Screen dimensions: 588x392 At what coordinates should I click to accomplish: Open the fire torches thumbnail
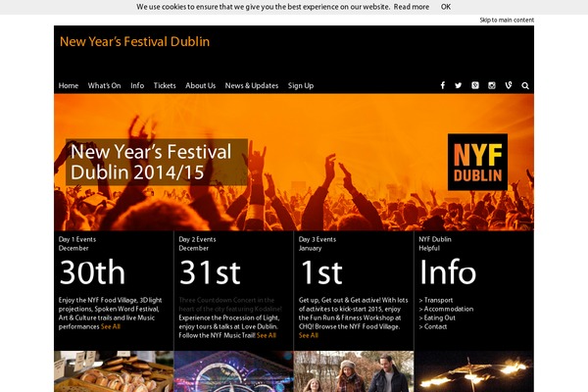474,371
